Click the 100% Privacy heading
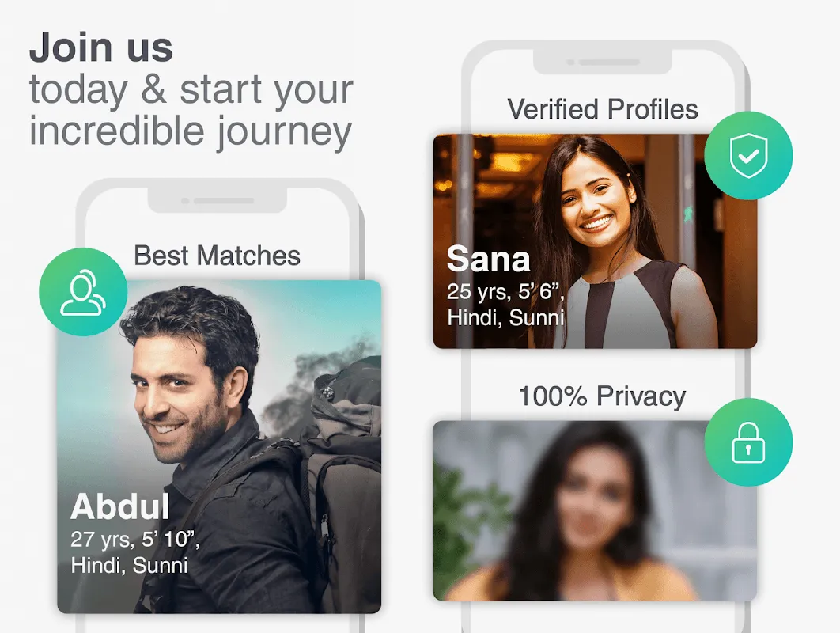Screen dimensions: 840x633 point(603,396)
